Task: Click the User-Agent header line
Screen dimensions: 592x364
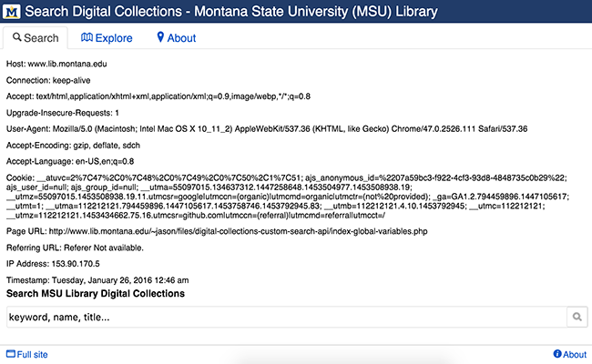Action: click(x=249, y=129)
